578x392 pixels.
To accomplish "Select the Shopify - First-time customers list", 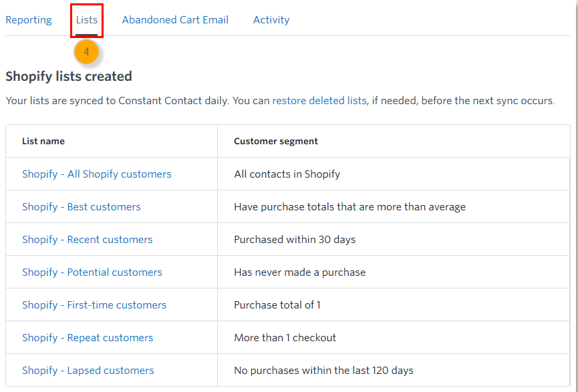I will (94, 305).
